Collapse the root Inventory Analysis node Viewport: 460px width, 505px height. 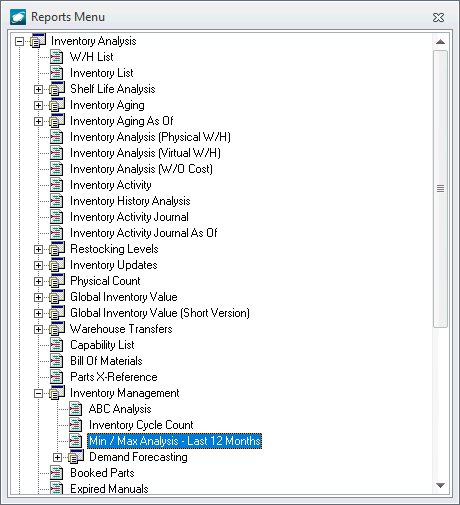pos(19,41)
